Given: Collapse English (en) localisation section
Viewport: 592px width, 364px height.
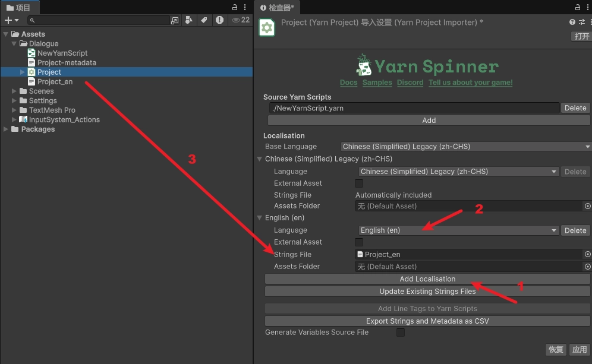Looking at the screenshot, I should click(x=259, y=218).
